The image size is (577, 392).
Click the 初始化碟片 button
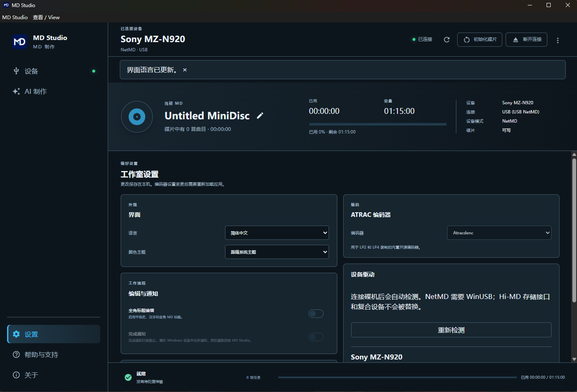(x=480, y=40)
